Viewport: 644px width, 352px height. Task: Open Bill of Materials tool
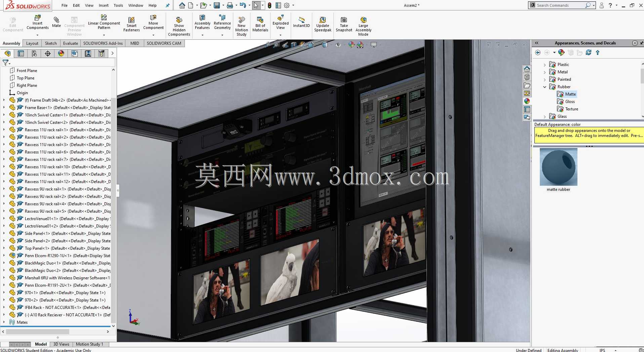260,24
